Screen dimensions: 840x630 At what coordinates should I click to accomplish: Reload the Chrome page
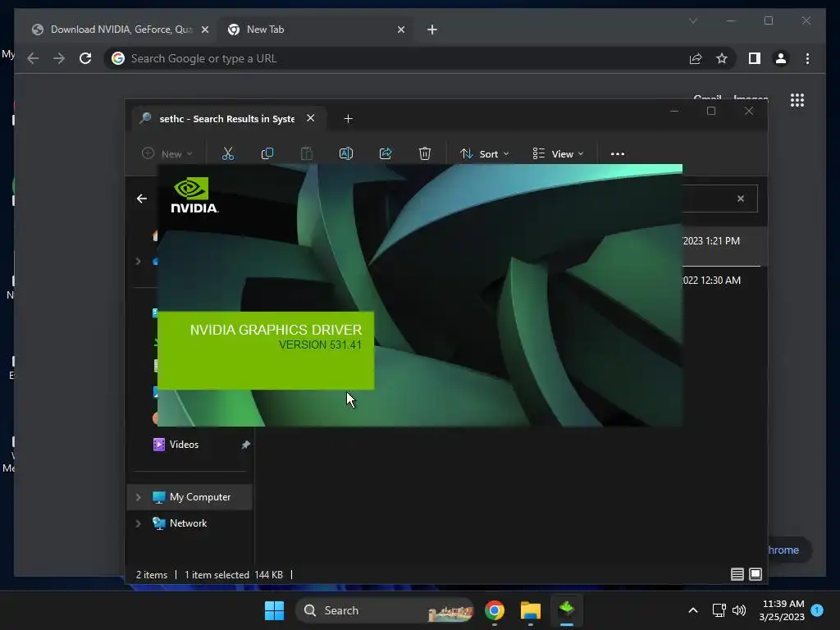click(x=85, y=58)
